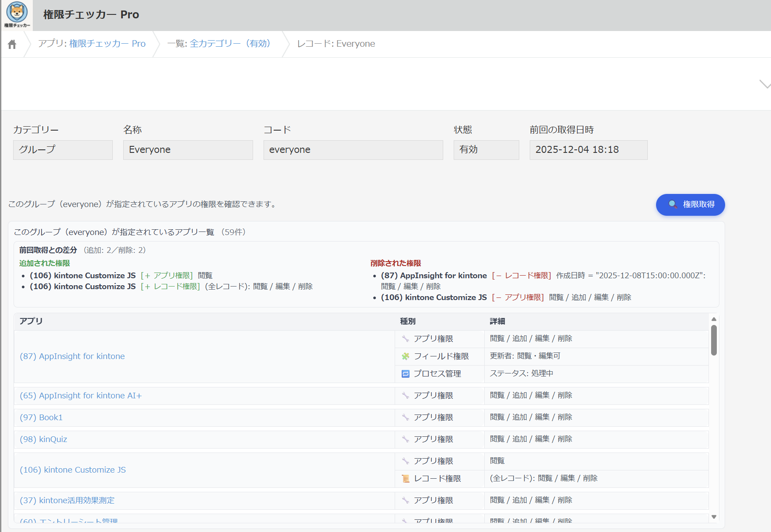771x532 pixels.
Task: Click the wrench icon in the AppInsight for kintone row
Action: tap(406, 339)
